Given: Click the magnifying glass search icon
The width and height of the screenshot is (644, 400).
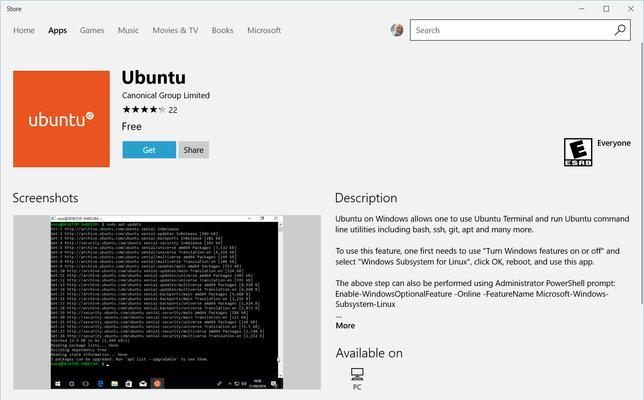Looking at the screenshot, I should point(620,30).
